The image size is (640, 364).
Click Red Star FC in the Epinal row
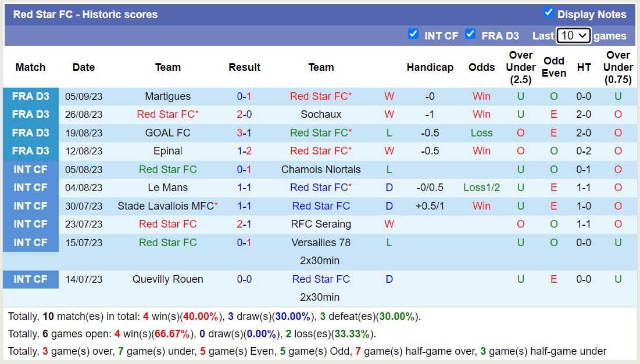[321, 150]
